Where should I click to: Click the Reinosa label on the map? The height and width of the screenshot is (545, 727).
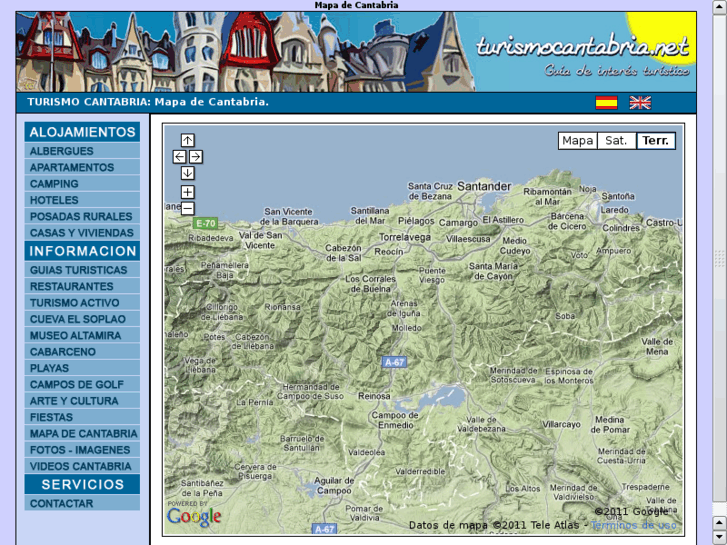(x=374, y=396)
